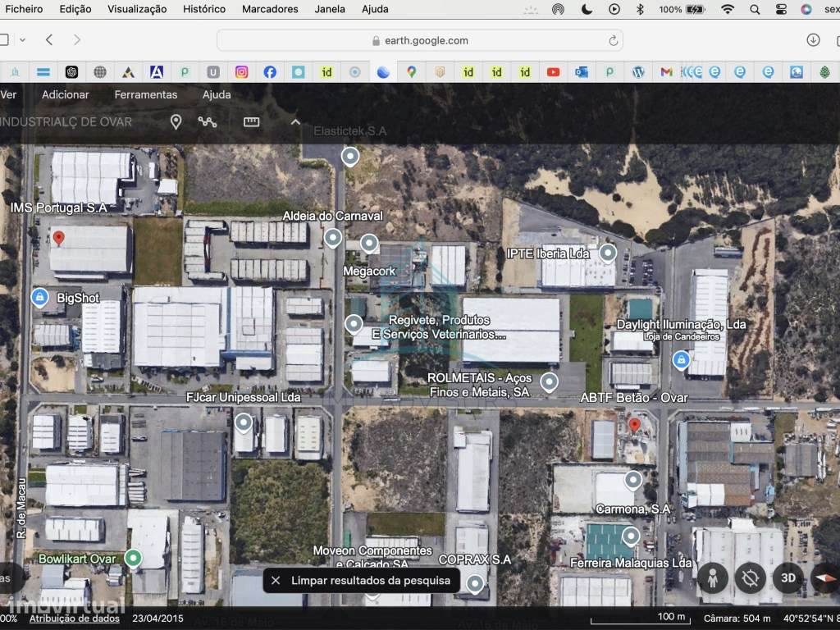Open the Google Earth Ajuda menu
This screenshot has width=840, height=630.
click(x=217, y=95)
